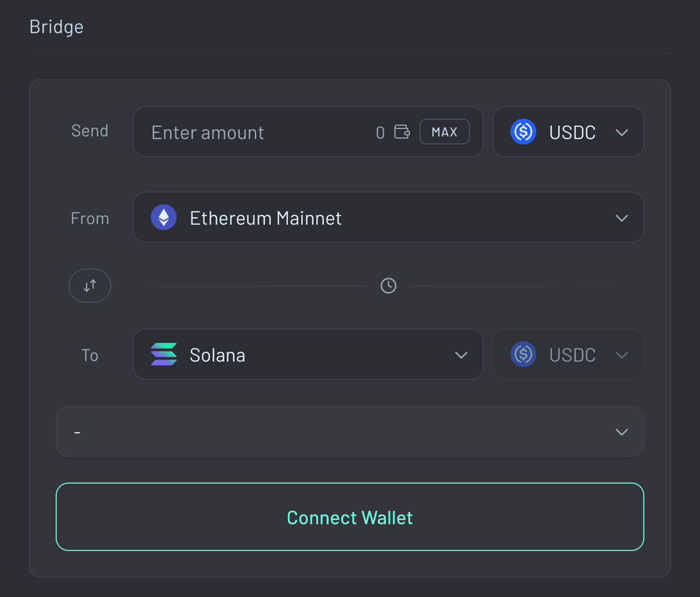700x597 pixels.
Task: Click the swap direction arrows icon
Action: click(89, 286)
